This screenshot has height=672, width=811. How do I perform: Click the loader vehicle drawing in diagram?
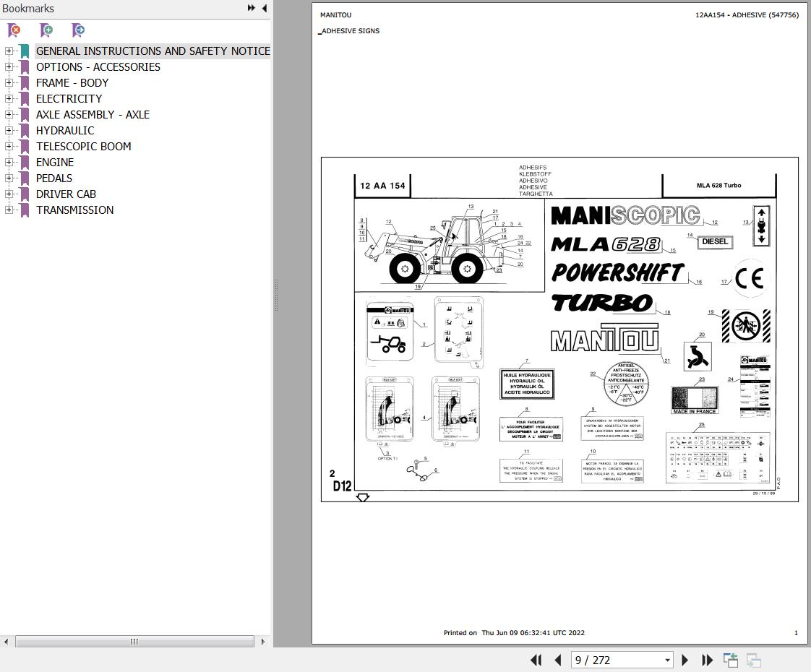click(x=436, y=250)
